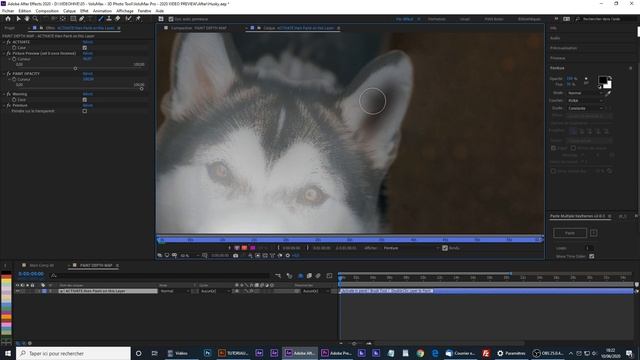Toggle Show Time Slider checkbox
640x360 pixels.
[591, 256]
